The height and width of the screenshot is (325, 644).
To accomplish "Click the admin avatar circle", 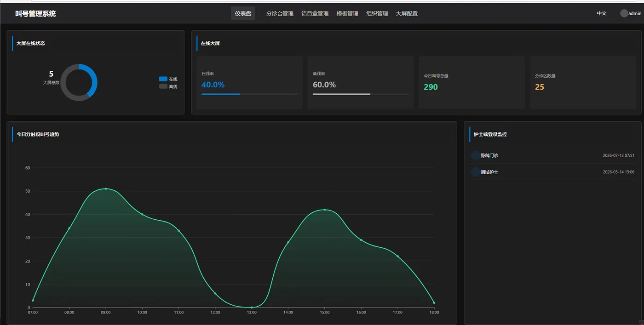I will [624, 13].
